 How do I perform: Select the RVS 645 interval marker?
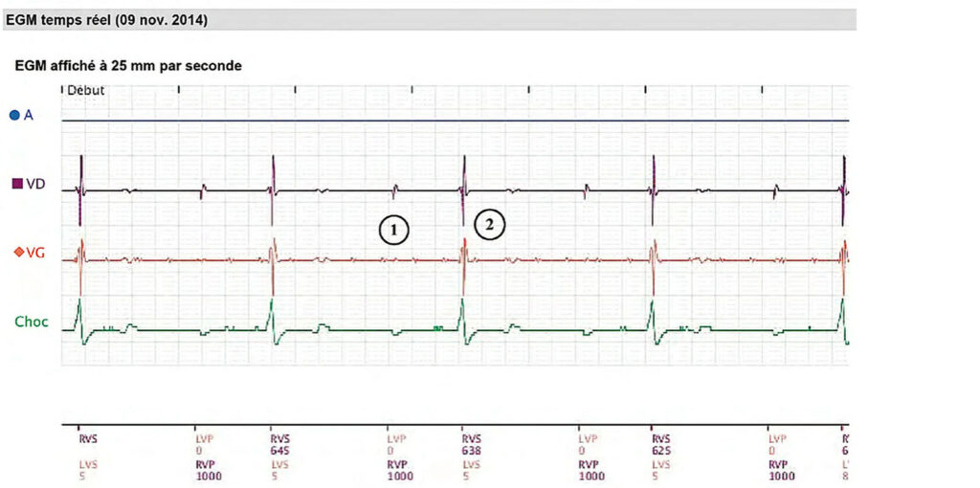279,444
